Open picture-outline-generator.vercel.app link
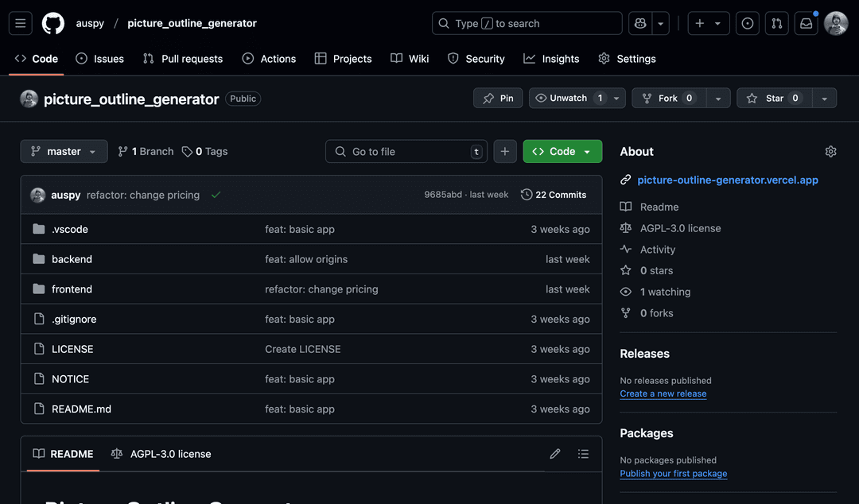859x504 pixels. pos(728,180)
